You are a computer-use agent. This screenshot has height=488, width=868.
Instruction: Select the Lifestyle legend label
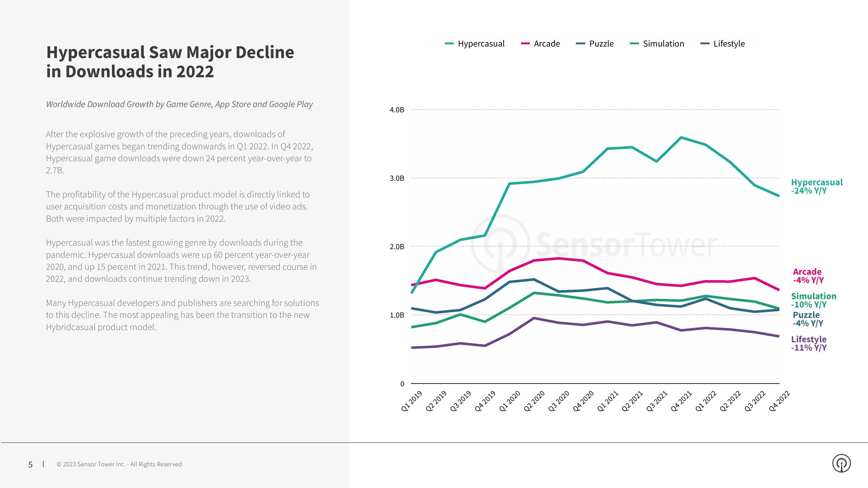coord(729,44)
